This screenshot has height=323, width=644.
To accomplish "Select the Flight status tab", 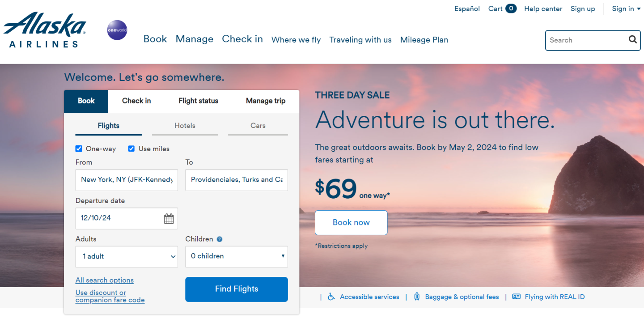I will 198,101.
